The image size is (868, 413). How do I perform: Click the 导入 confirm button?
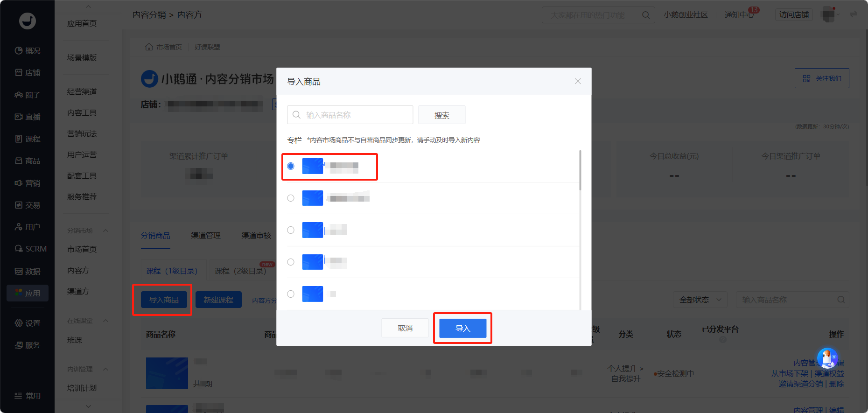[462, 328]
